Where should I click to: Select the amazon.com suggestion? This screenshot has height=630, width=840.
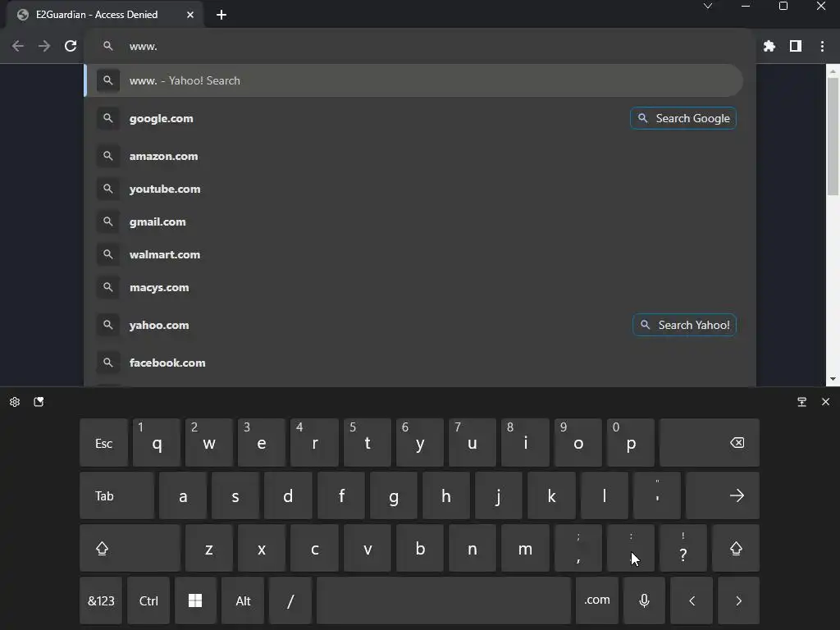pos(413,157)
